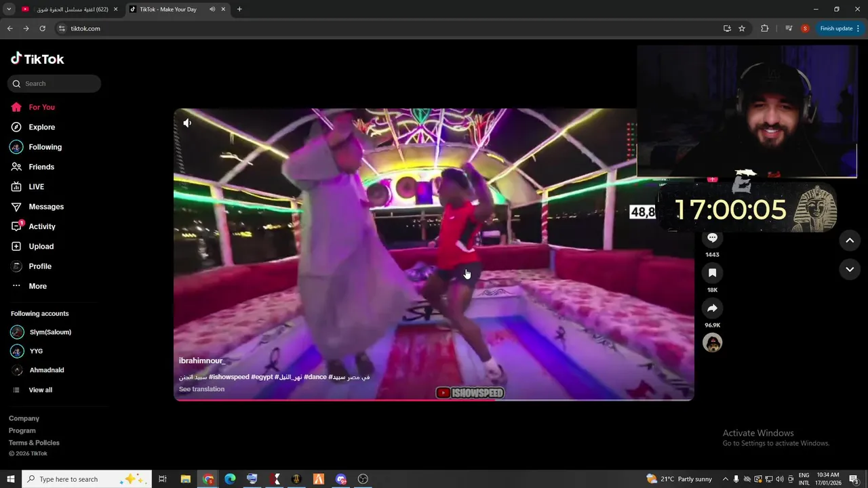This screenshot has width=868, height=488.
Task: Go to the previous video
Action: 850,241
